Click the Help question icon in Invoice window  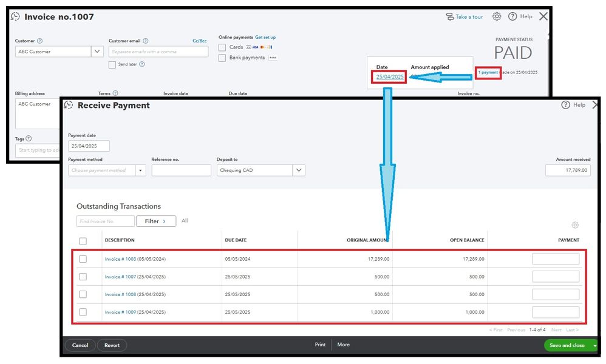point(512,16)
